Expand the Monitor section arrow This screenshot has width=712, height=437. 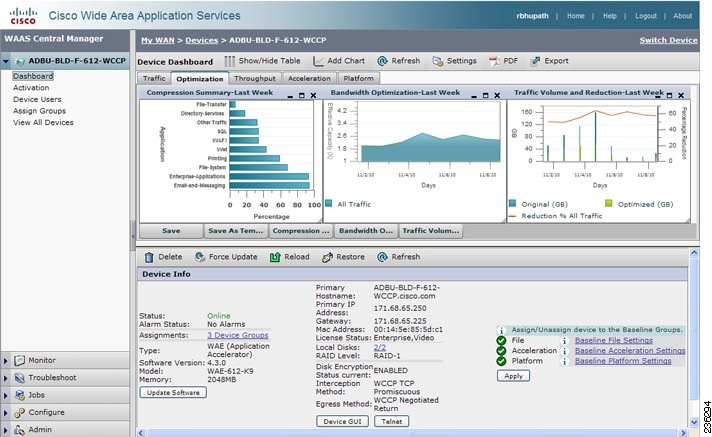click(x=6, y=361)
